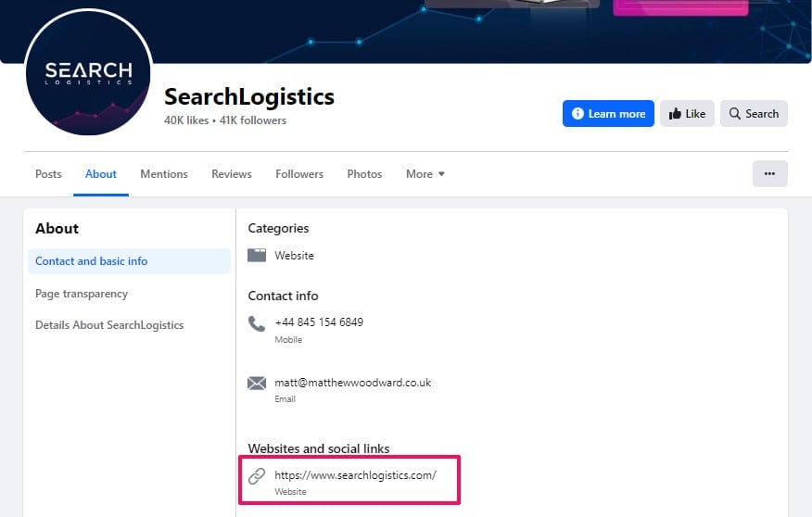812x517 pixels.
Task: Click the +44 845 154 6849 phone number
Action: (x=319, y=322)
